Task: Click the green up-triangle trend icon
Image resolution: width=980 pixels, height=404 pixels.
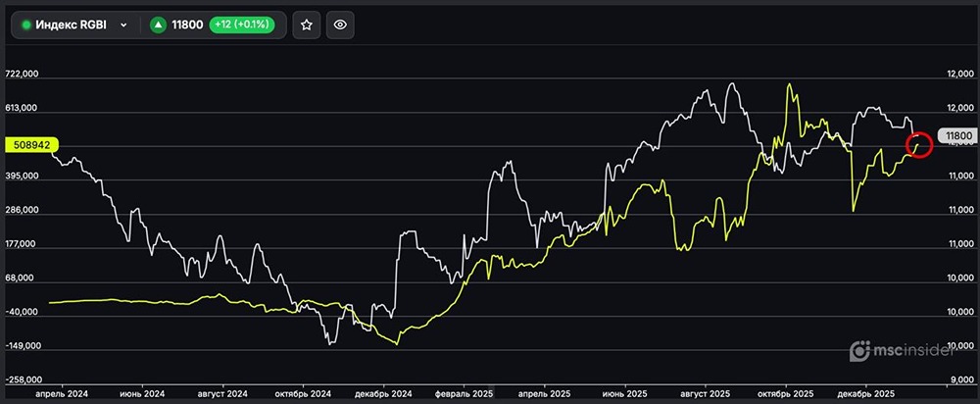Action: (x=159, y=25)
